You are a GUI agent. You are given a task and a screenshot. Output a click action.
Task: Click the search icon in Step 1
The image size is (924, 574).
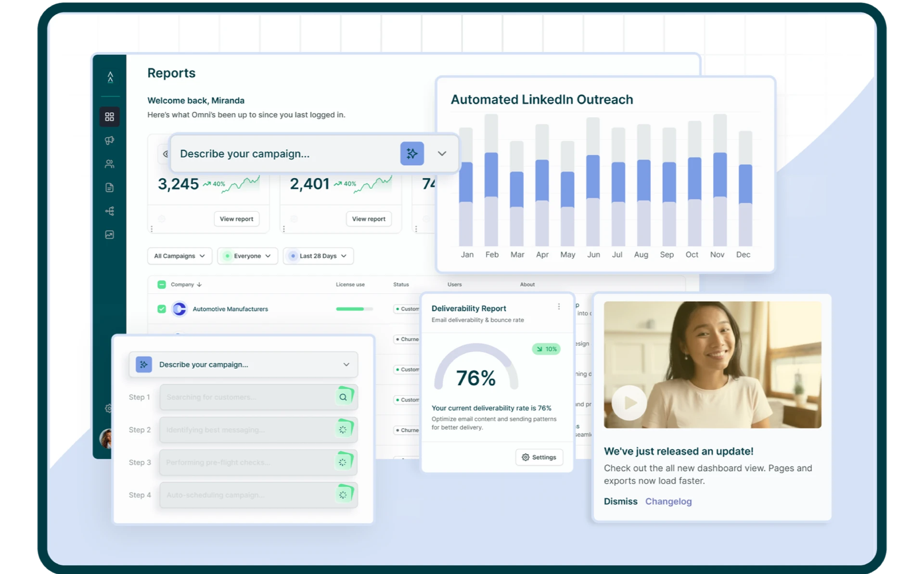pyautogui.click(x=343, y=397)
